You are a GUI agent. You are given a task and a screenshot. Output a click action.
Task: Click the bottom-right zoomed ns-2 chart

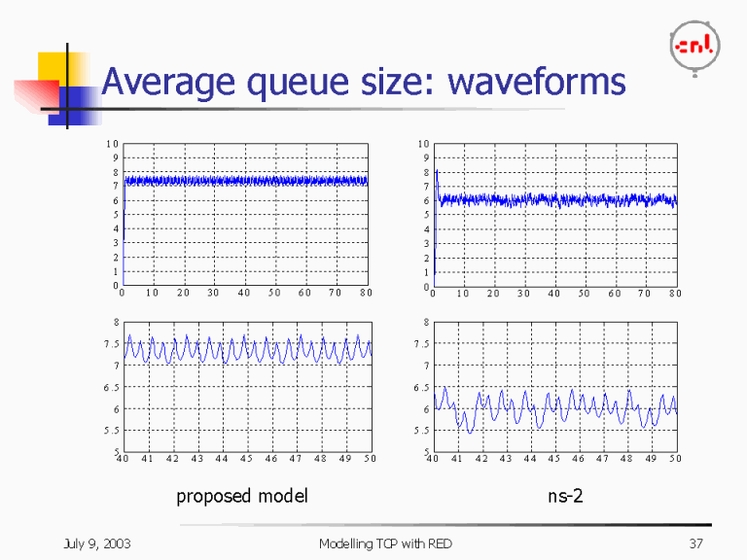click(554, 387)
